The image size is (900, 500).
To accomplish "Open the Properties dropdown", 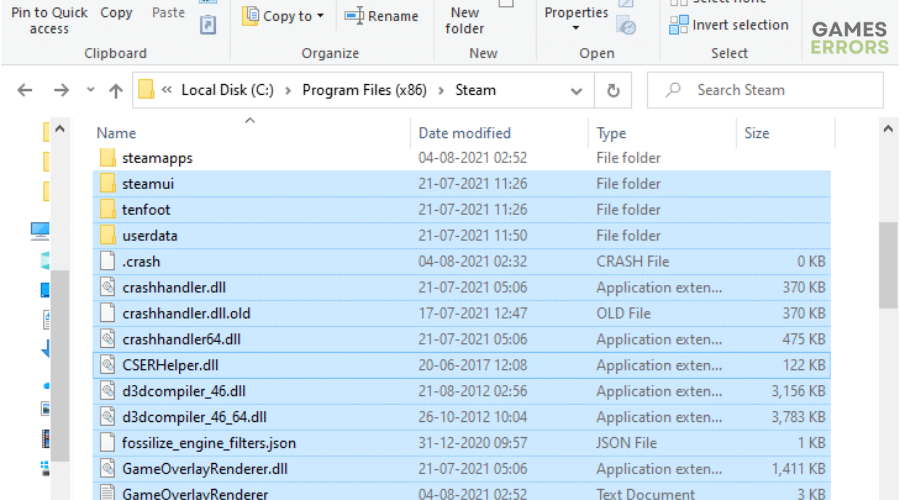I will 576,18.
